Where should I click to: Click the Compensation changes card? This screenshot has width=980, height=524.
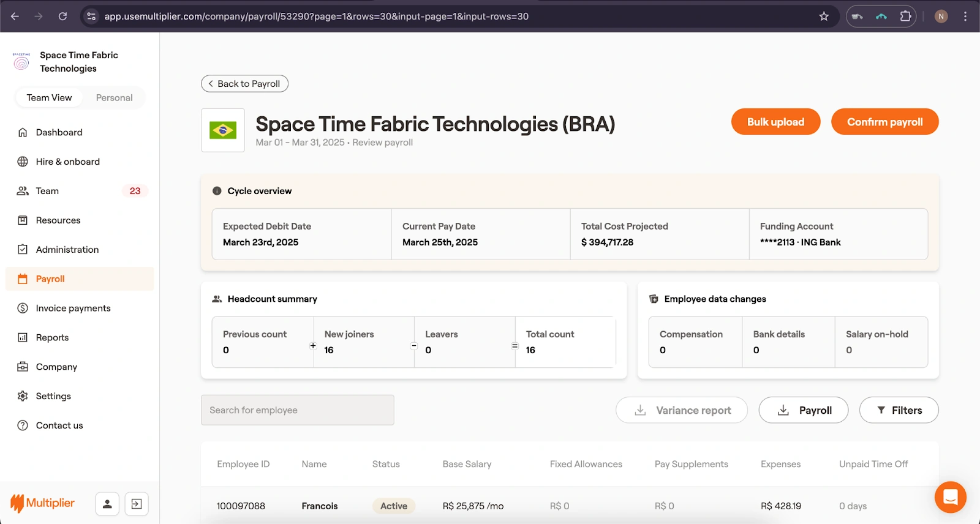[695, 342]
